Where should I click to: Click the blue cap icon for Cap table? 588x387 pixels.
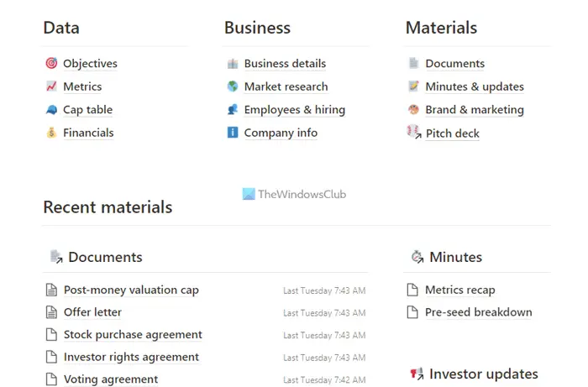tap(51, 109)
